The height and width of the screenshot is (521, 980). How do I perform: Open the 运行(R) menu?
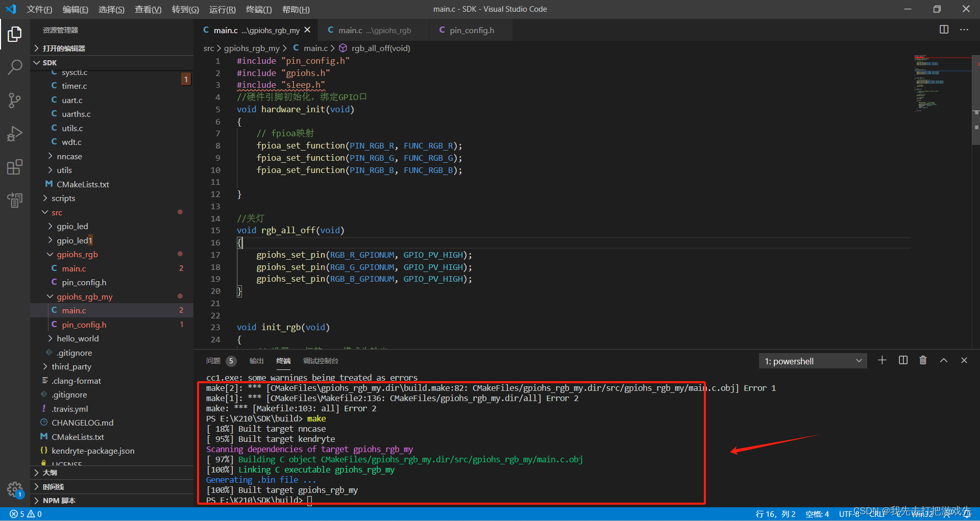[x=223, y=9]
